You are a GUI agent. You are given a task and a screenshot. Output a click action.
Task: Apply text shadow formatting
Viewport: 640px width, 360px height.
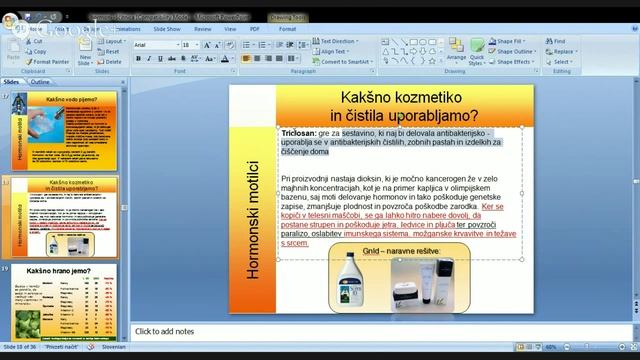click(x=183, y=59)
